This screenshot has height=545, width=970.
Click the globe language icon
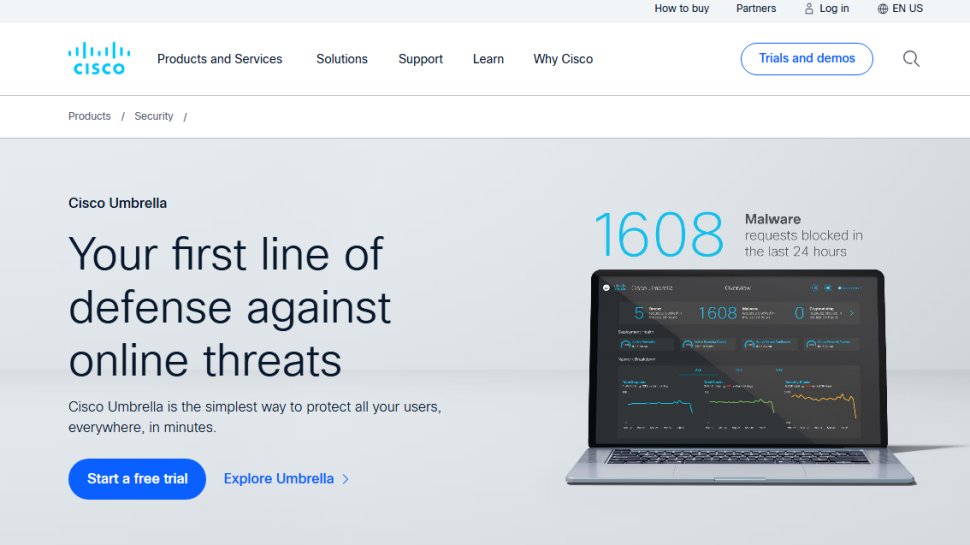pos(883,9)
